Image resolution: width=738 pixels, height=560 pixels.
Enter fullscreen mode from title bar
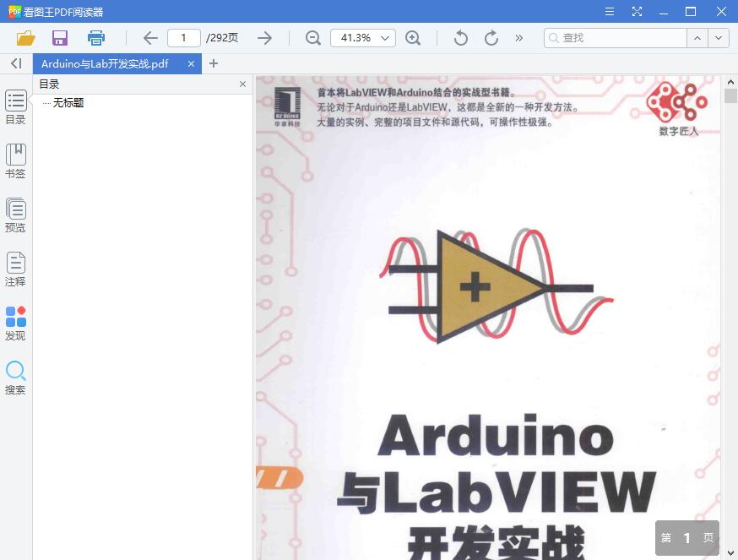point(637,11)
